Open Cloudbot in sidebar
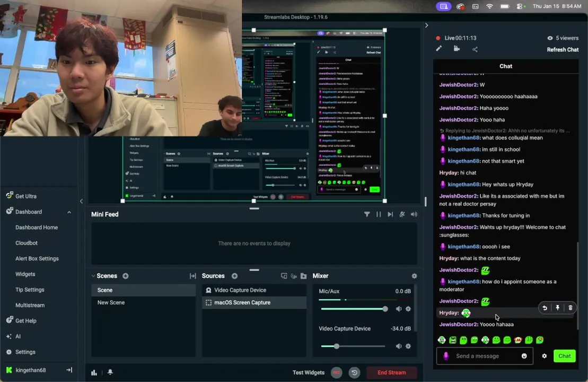588x382 pixels. click(27, 243)
